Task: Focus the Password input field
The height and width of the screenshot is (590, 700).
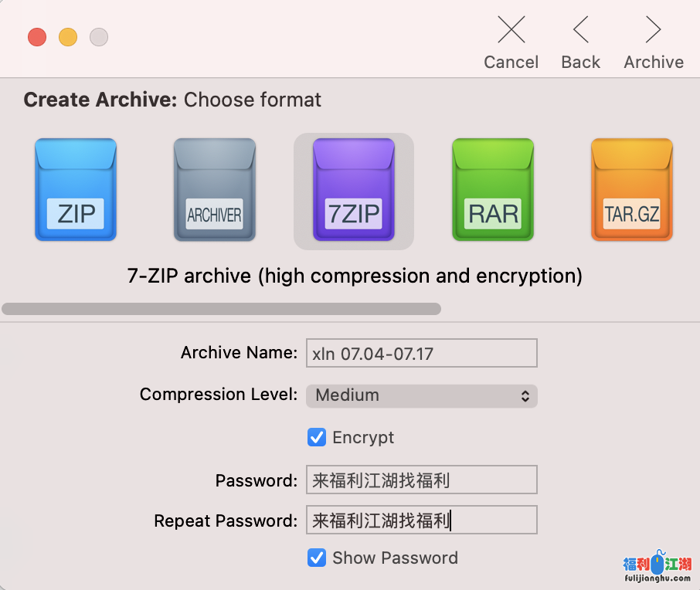Action: coord(421,480)
